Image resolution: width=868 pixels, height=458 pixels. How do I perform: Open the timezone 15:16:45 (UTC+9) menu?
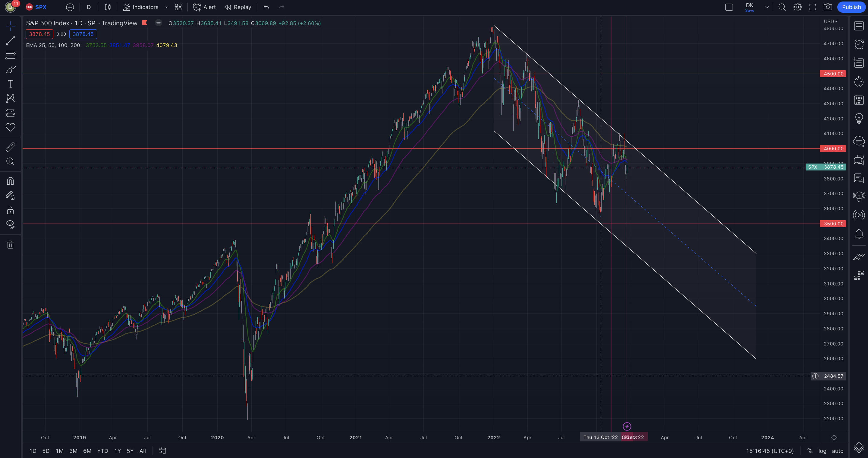coord(770,451)
